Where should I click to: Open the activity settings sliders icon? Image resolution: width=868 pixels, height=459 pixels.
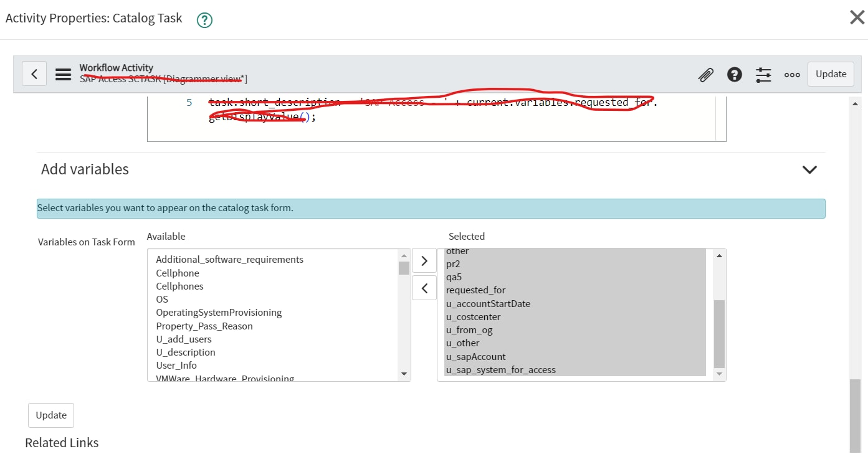coord(763,74)
